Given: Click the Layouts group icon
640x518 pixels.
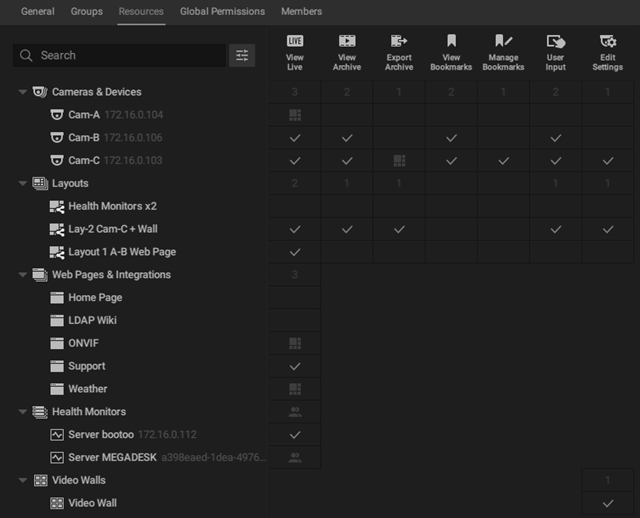Looking at the screenshot, I should (40, 183).
